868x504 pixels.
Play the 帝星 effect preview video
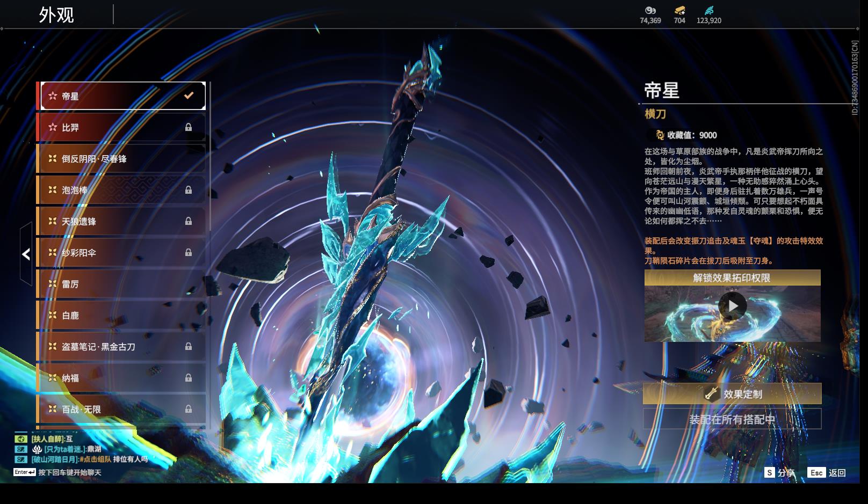click(732, 306)
